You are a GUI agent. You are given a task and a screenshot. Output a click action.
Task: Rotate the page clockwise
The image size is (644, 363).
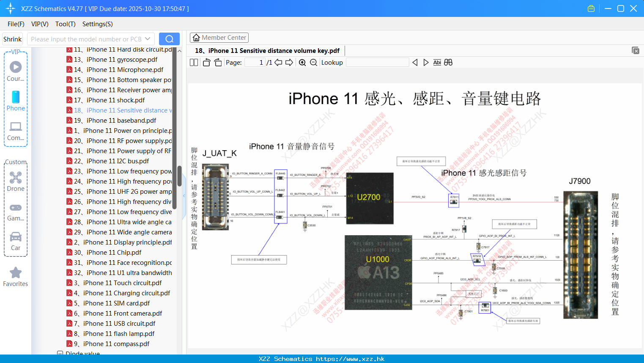218,63
